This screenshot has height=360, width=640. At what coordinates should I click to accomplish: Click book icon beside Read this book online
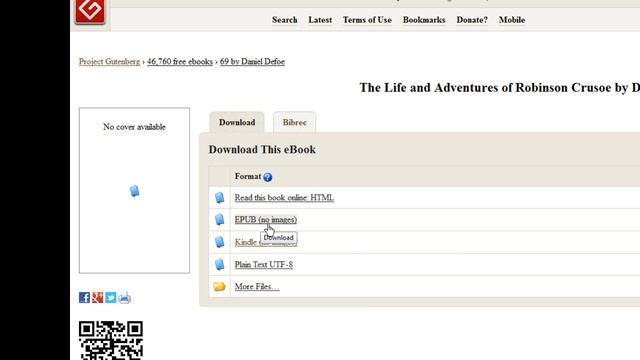coord(220,198)
